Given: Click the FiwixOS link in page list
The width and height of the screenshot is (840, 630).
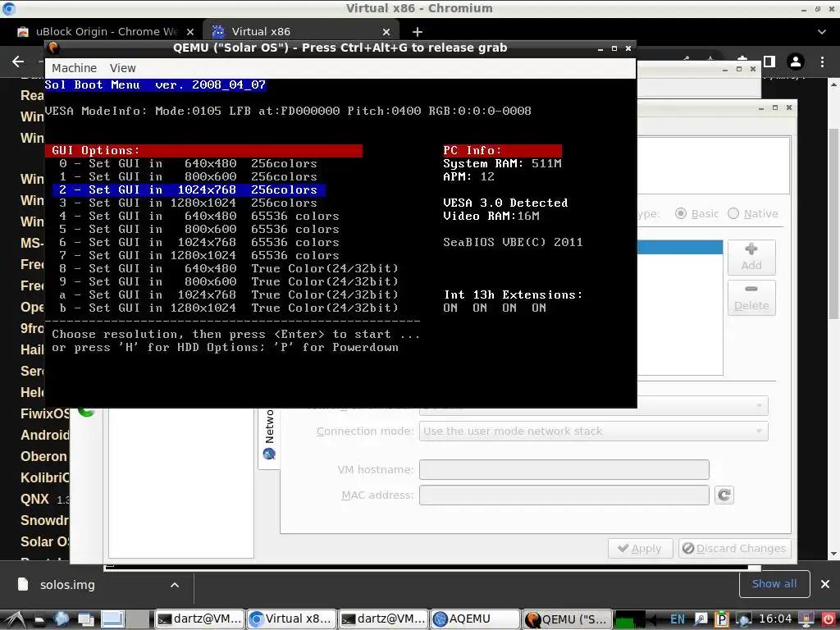Looking at the screenshot, I should (45, 413).
